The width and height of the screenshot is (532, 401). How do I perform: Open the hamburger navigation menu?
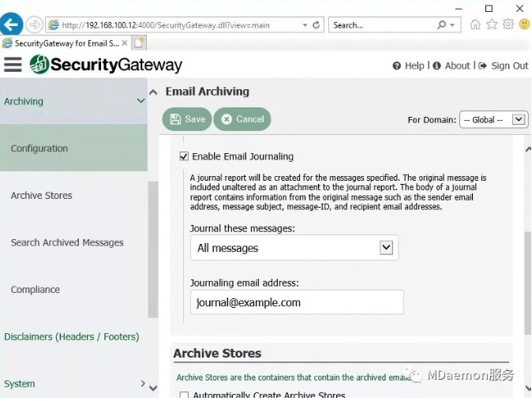click(x=13, y=65)
